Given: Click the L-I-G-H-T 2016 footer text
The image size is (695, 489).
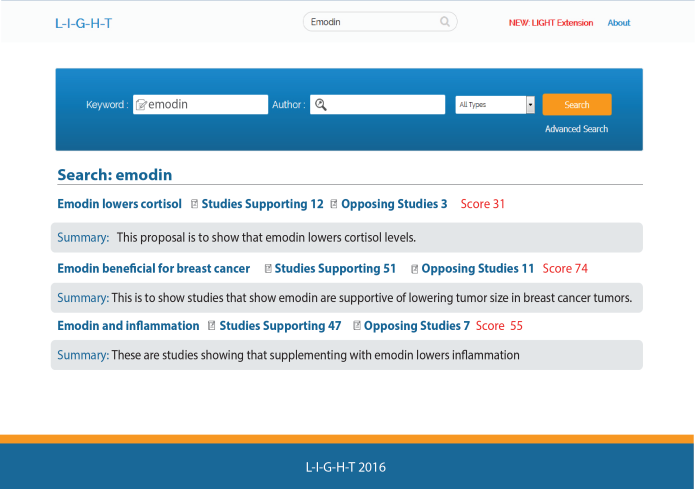Looking at the screenshot, I should (346, 467).
